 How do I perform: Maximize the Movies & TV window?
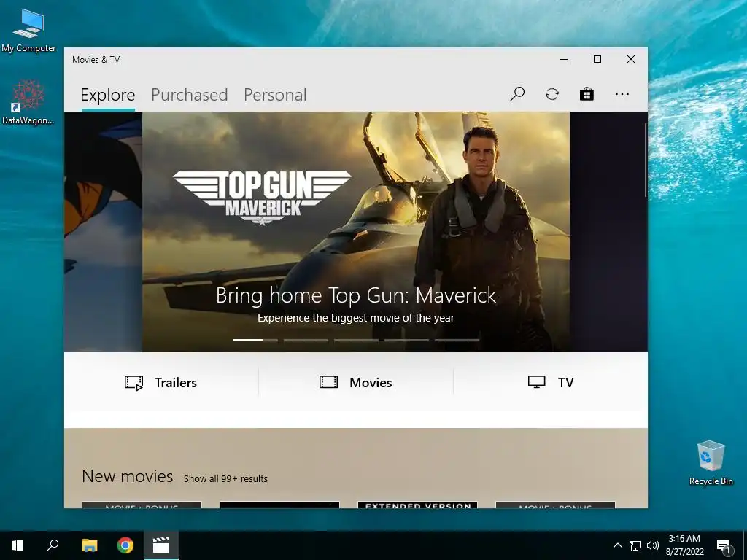click(597, 59)
